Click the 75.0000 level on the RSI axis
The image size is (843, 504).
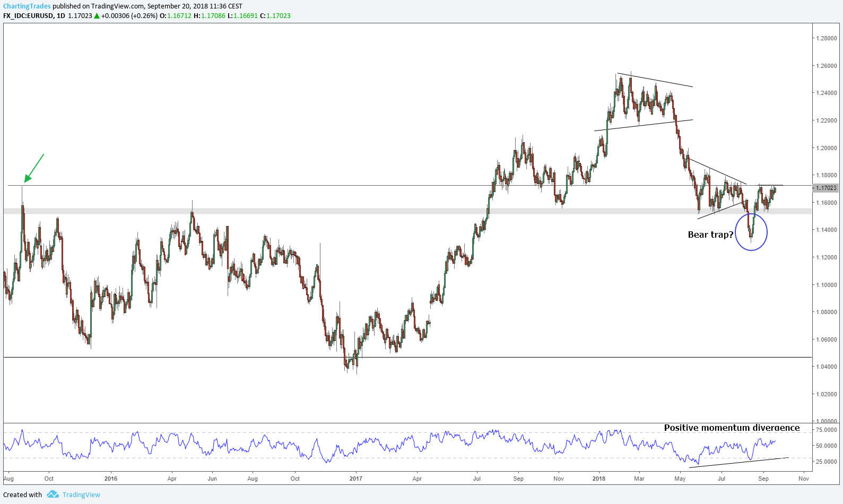(827, 430)
